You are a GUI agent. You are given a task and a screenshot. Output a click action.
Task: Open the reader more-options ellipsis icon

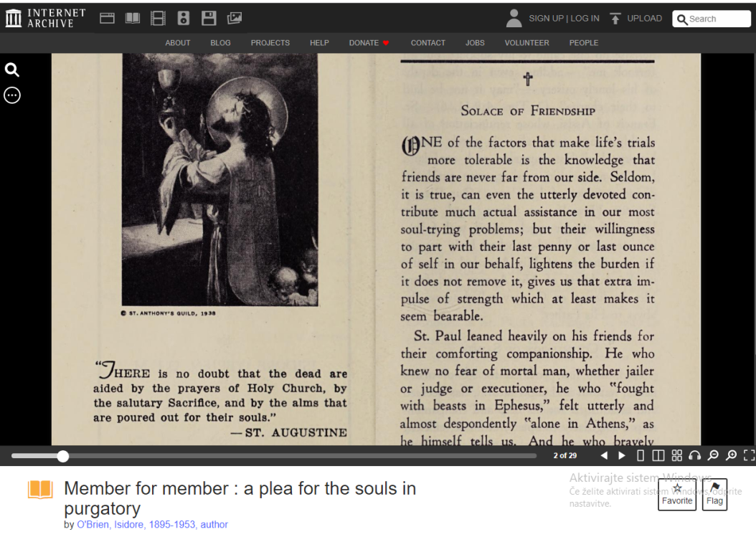12,95
